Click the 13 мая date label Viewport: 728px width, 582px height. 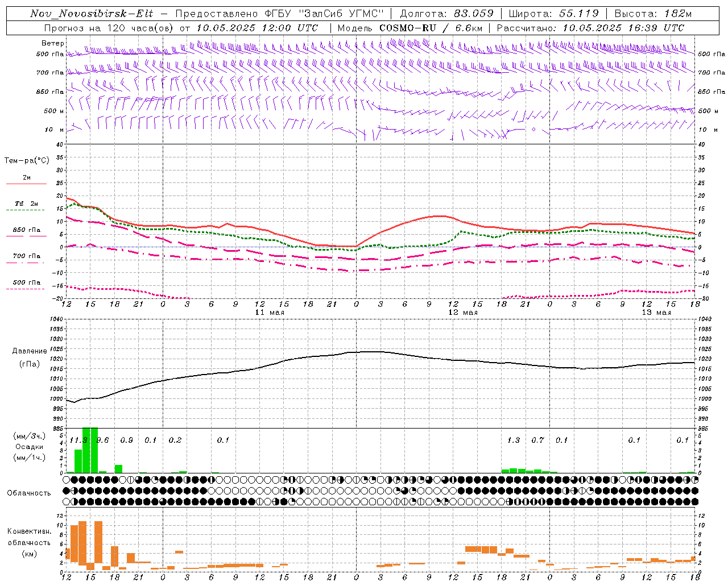click(656, 313)
